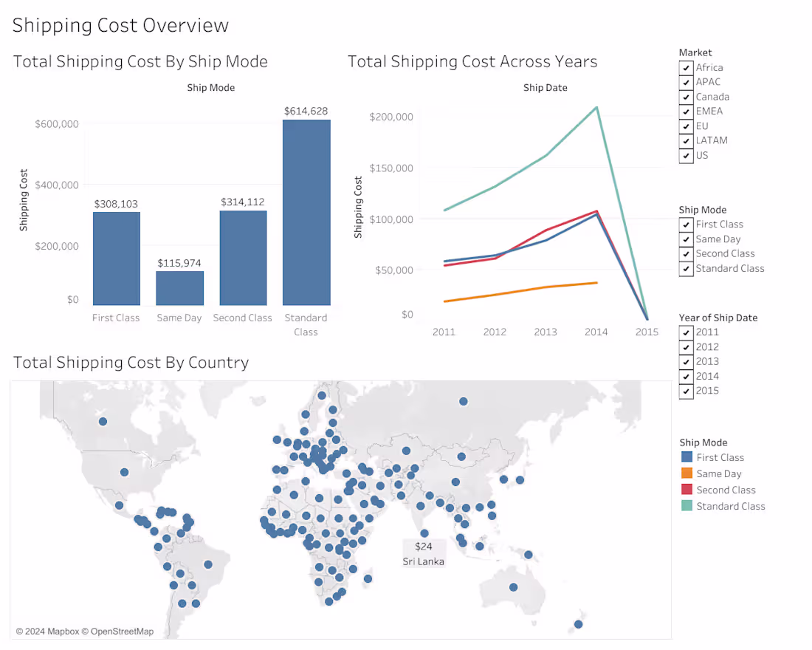This screenshot has height=650, width=812.
Task: Disable the First Class ship mode checkbox
Action: tap(686, 224)
